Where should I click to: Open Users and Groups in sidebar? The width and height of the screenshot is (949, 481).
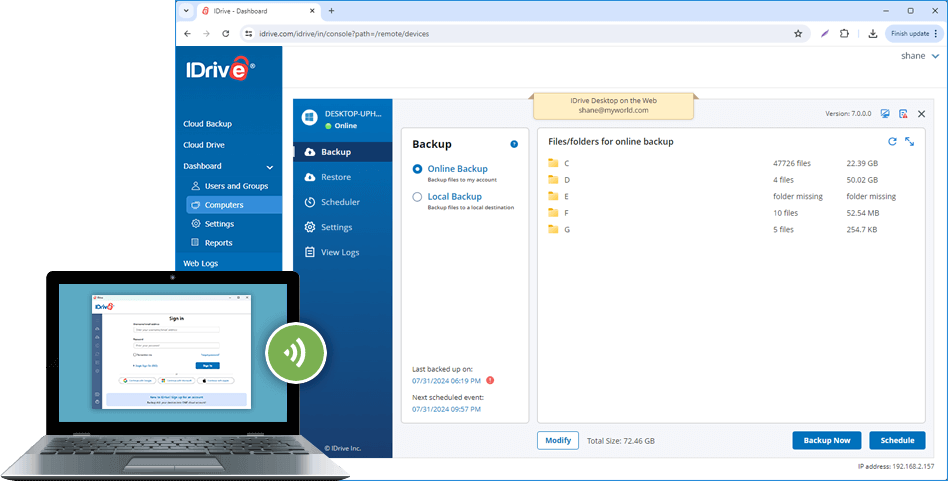tap(236, 186)
